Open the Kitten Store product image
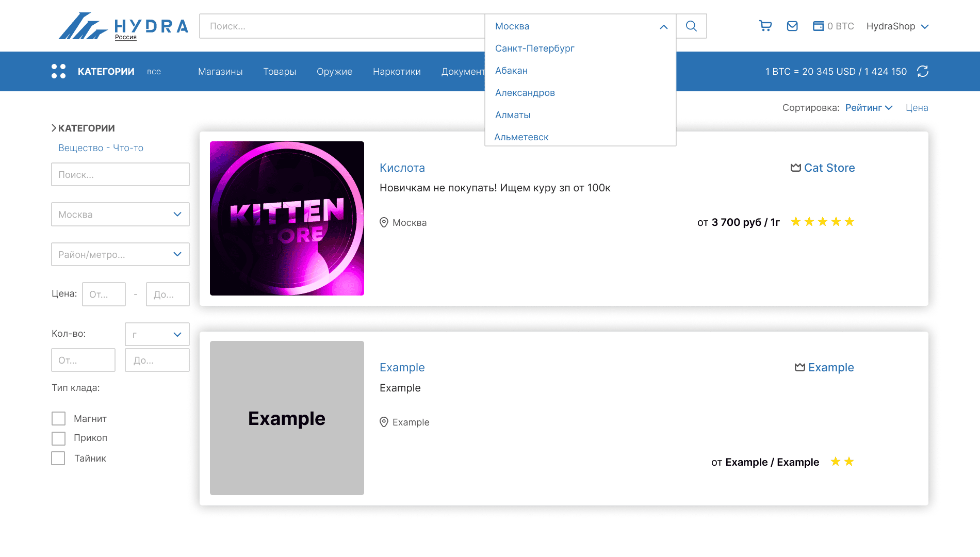The image size is (980, 557). coord(287,218)
